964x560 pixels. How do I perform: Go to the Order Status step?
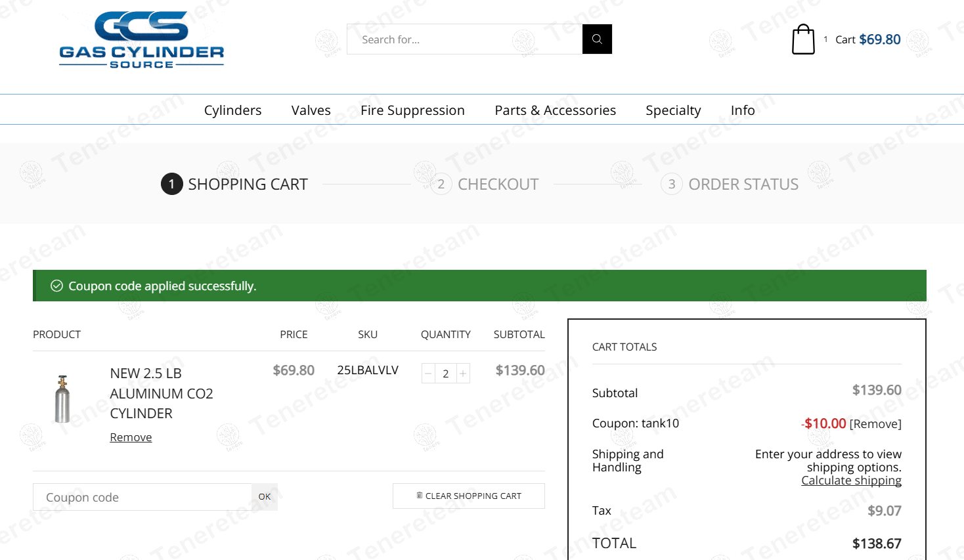click(730, 184)
